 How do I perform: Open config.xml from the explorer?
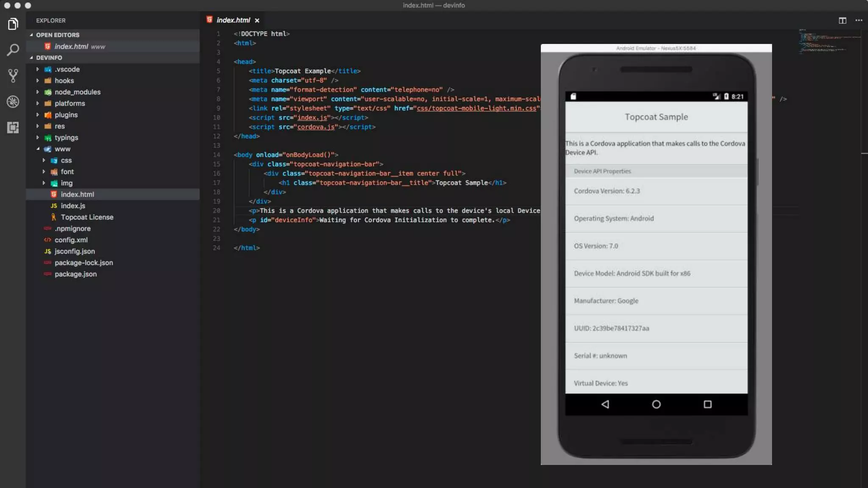click(x=71, y=240)
